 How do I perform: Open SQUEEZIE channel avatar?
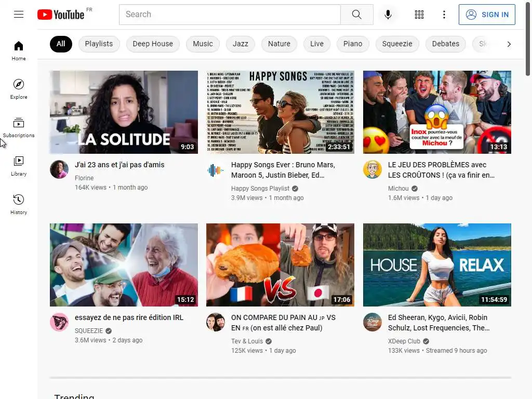pos(59,322)
